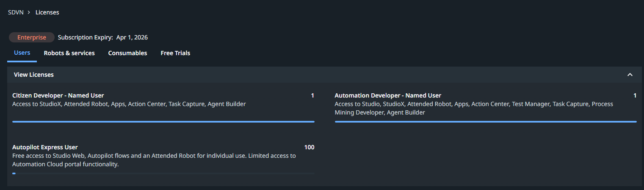The height and width of the screenshot is (190, 644).
Task: Select the Consumables tab
Action: (127, 53)
